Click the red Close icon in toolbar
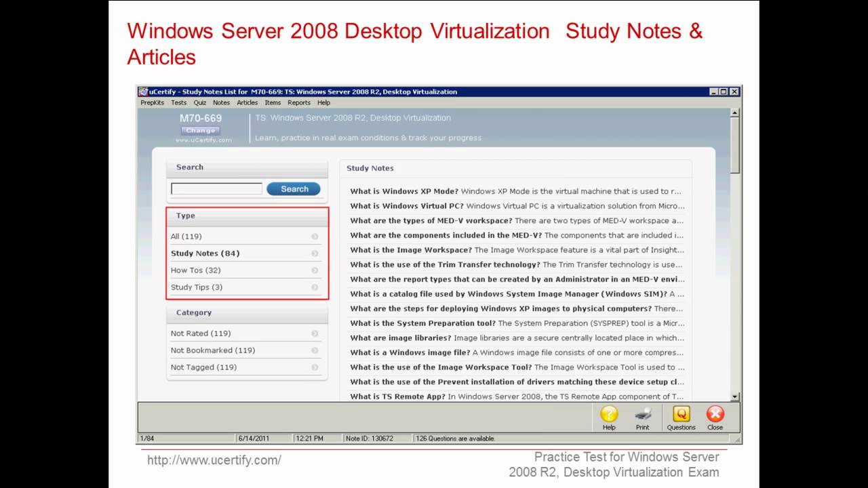Viewport: 868px width, 488px height. (x=715, y=418)
